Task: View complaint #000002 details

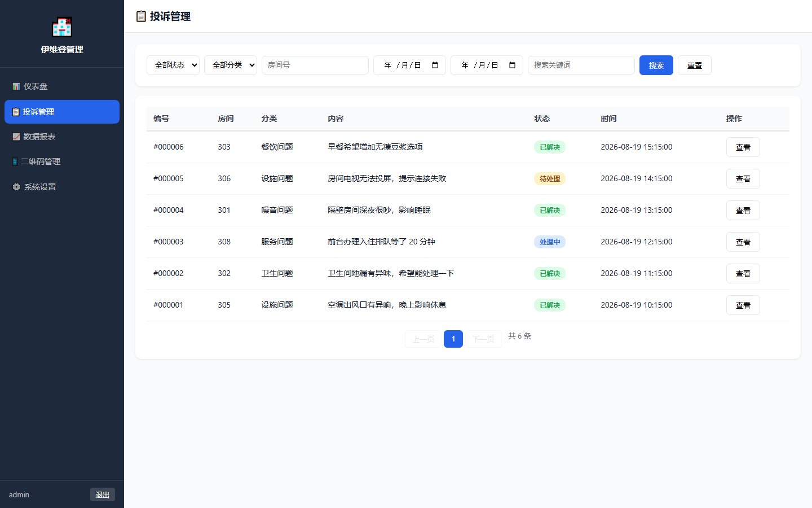Action: (743, 274)
